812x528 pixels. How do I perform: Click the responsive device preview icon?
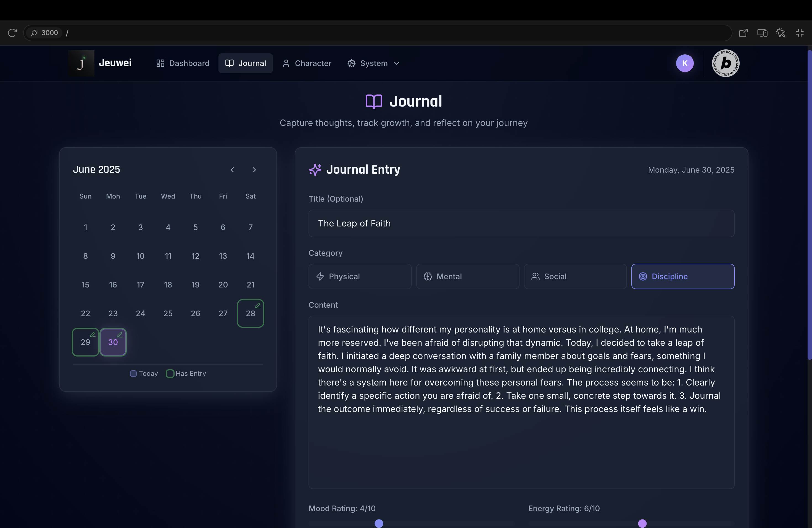[762, 33]
